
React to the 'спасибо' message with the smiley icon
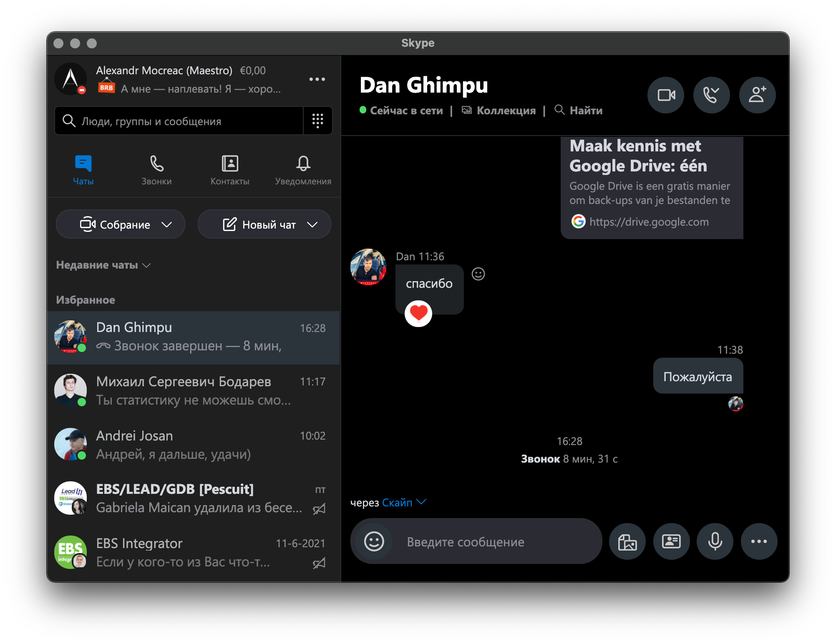[478, 274]
